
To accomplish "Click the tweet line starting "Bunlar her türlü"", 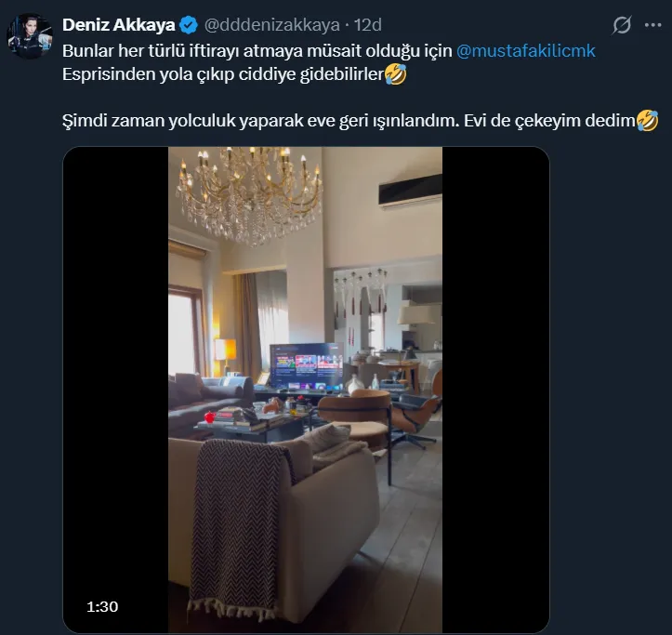I will tap(257, 50).
